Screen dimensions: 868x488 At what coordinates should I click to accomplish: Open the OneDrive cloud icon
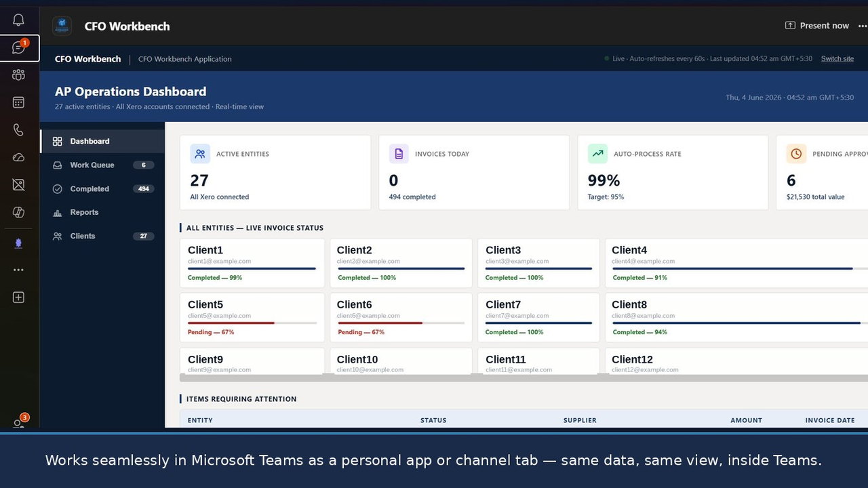pos(18,157)
